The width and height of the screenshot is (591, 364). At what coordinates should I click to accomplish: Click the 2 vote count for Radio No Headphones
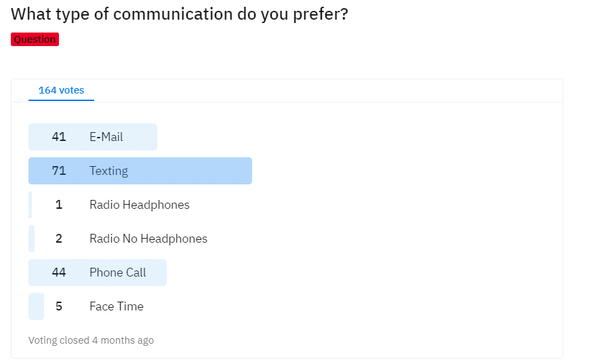coord(59,239)
